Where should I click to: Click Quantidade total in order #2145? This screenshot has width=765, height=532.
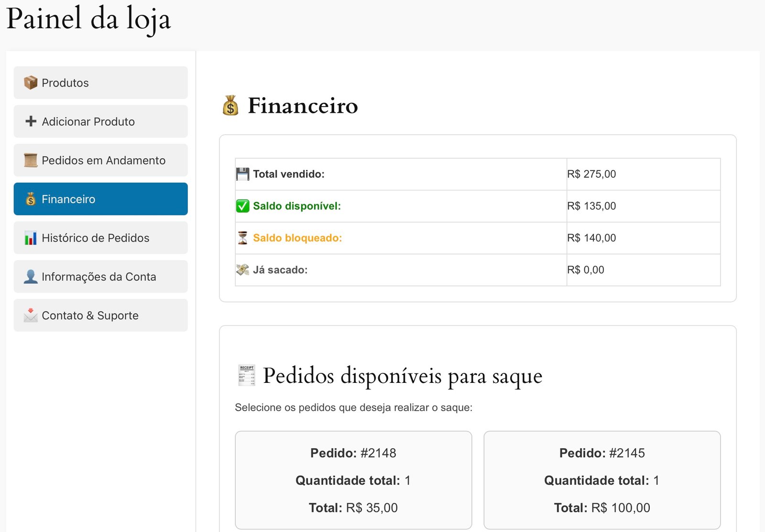(602, 480)
